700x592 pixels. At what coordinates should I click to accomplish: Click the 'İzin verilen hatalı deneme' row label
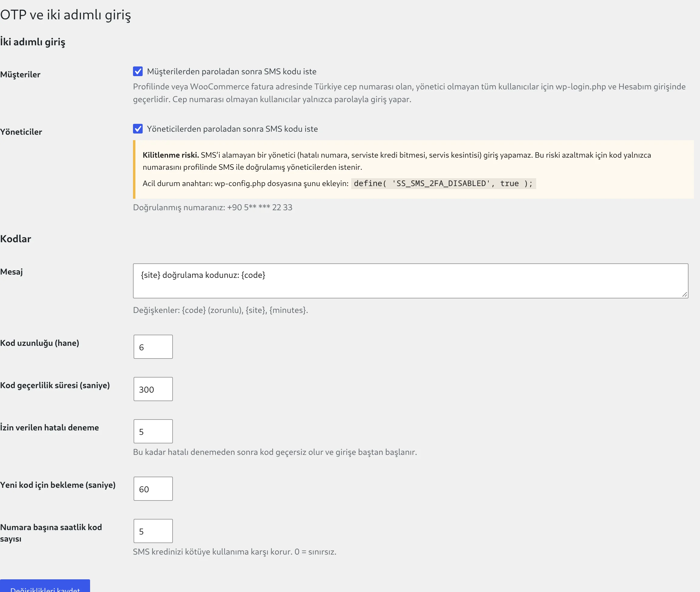pyautogui.click(x=49, y=427)
